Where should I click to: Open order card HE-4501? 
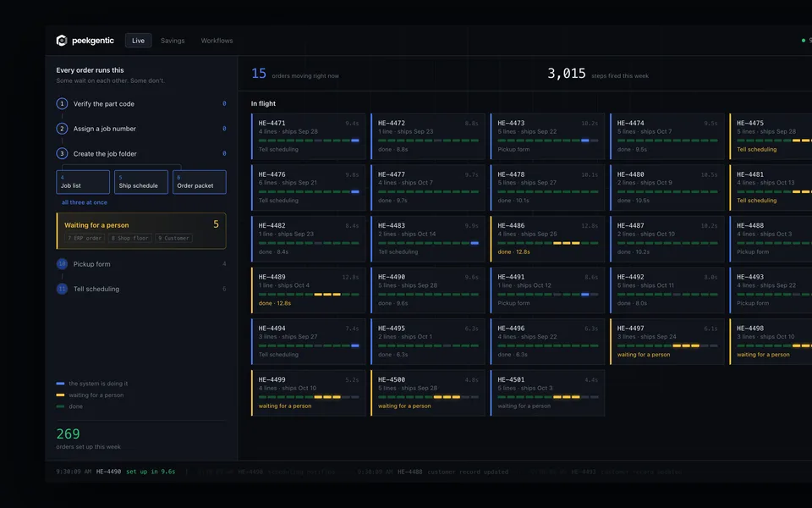pyautogui.click(x=547, y=393)
